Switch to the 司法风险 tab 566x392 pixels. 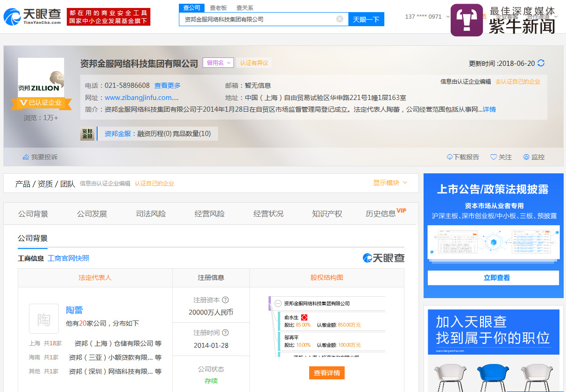tap(151, 214)
